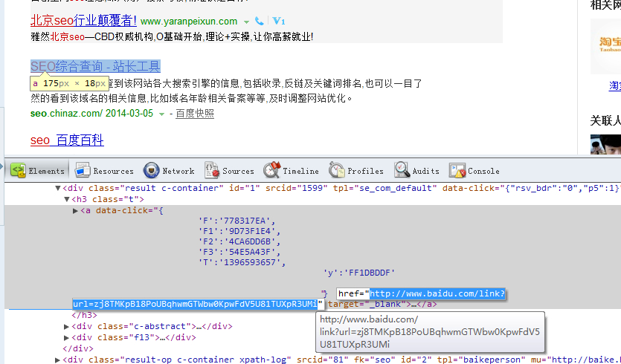Click the 'F':'778317EA' value line
Image resolution: width=621 pixels, height=364 pixels.
237,221
